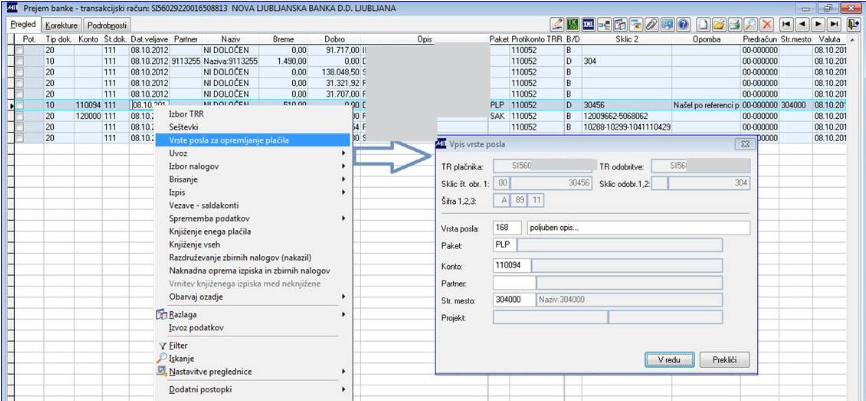The image size is (866, 401).
Task: Click the green spreadsheet export icon
Action: pos(573,24)
